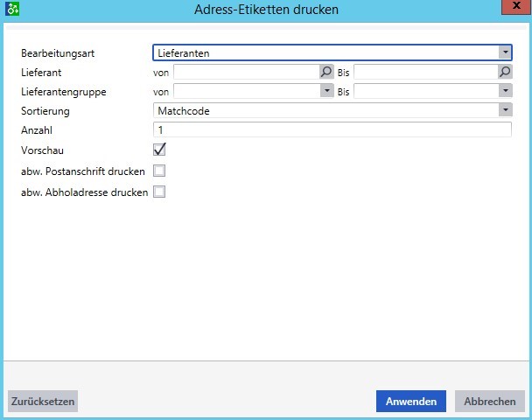Viewport: 532px width, 420px height.
Task: Click the Matchcode text in Sortierung field
Action: point(184,111)
